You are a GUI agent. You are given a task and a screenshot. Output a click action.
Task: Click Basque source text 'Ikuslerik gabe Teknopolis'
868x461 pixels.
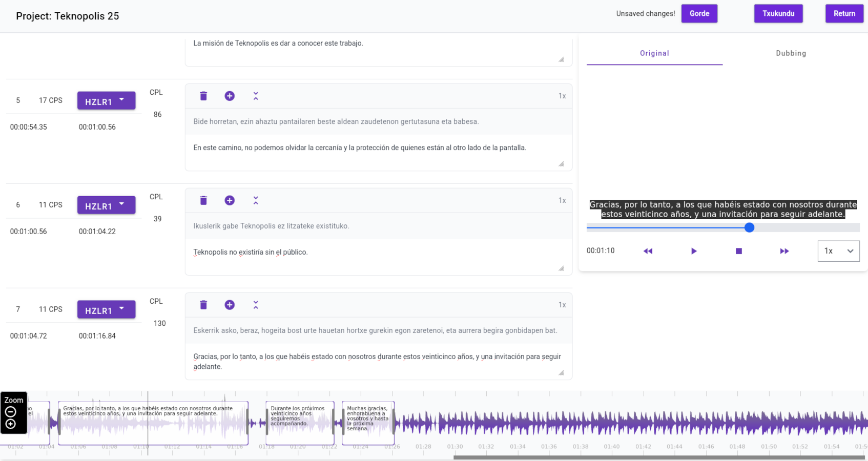coord(271,226)
